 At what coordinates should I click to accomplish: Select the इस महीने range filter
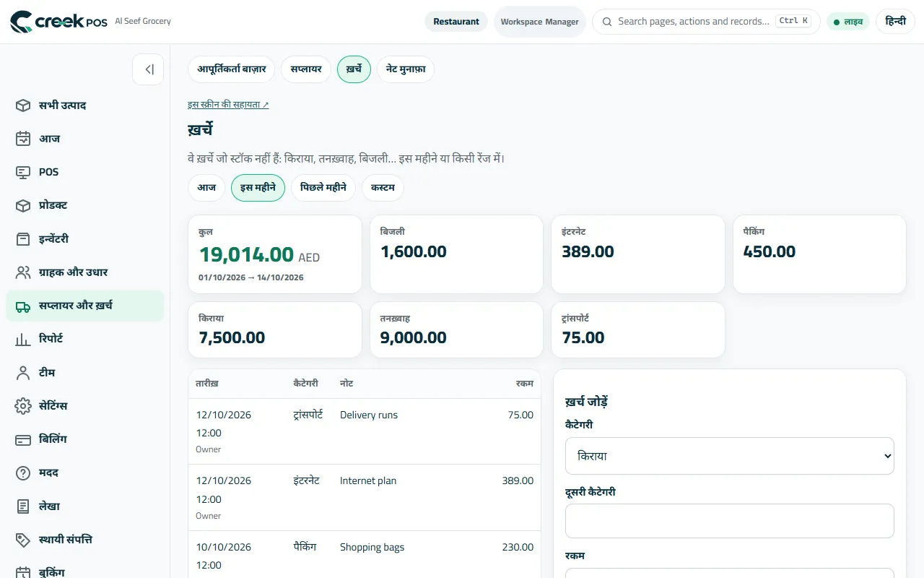tap(258, 187)
